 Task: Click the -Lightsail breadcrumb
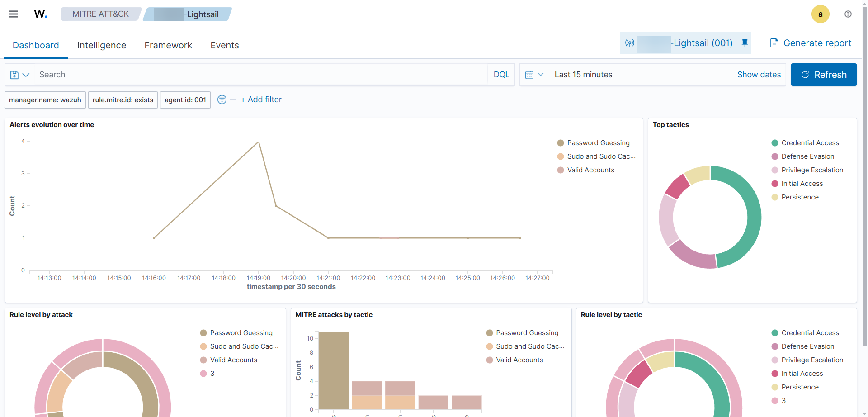point(188,14)
